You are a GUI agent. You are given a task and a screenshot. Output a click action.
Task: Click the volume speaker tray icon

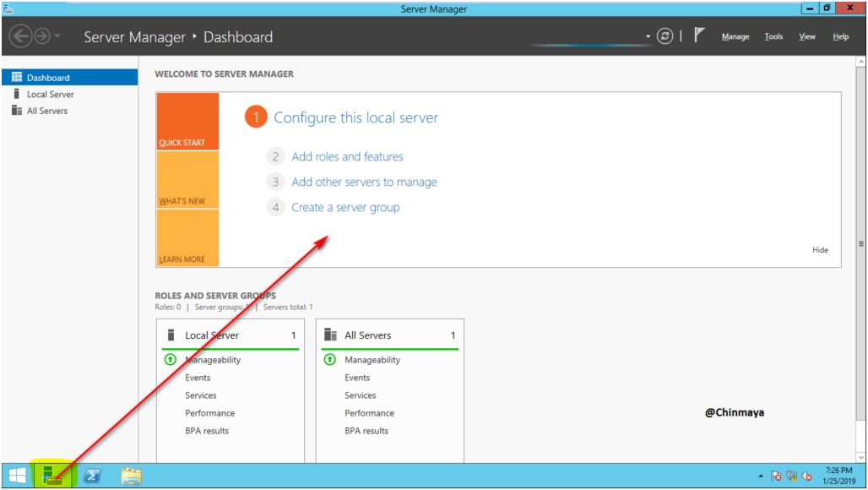[x=807, y=476]
